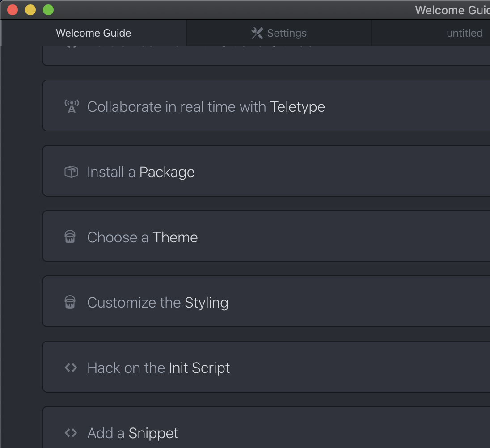Close the window with the red button
The height and width of the screenshot is (448, 490).
coord(13,10)
